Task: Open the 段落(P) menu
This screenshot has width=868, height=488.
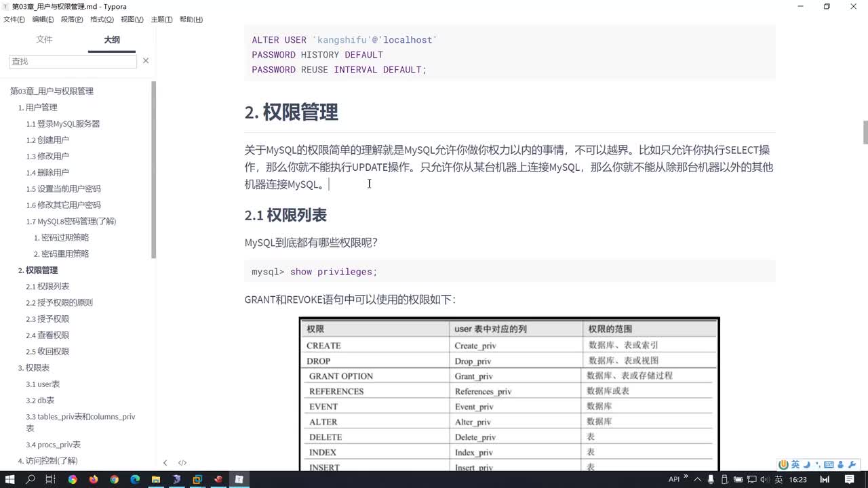Action: 72,19
